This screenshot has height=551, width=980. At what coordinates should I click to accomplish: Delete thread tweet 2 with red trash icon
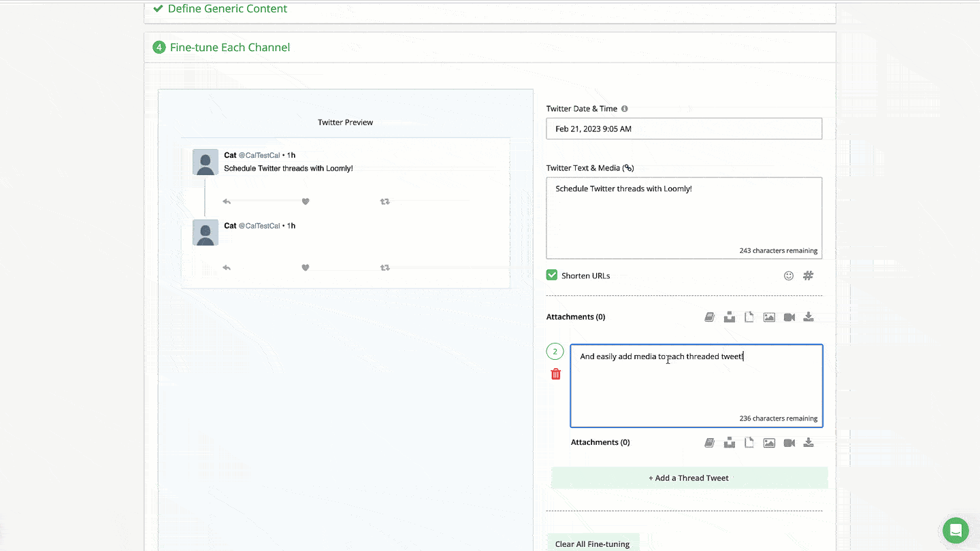point(556,374)
